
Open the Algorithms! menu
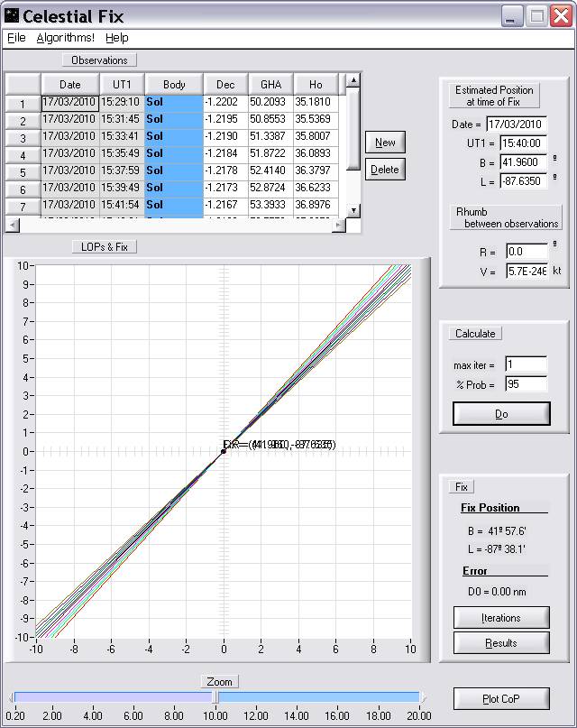[x=65, y=38]
